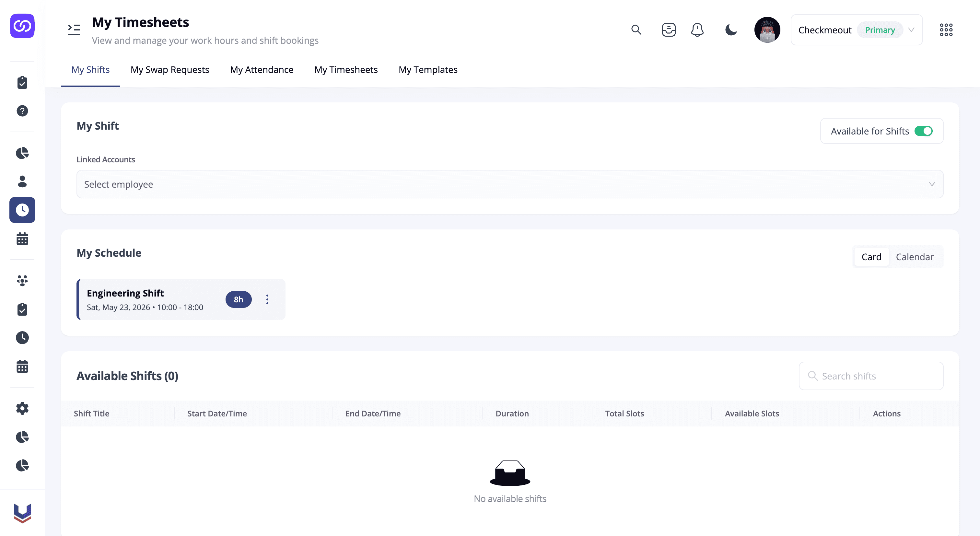This screenshot has height=536, width=980.
Task: Focus the Search shifts input field
Action: (871, 376)
